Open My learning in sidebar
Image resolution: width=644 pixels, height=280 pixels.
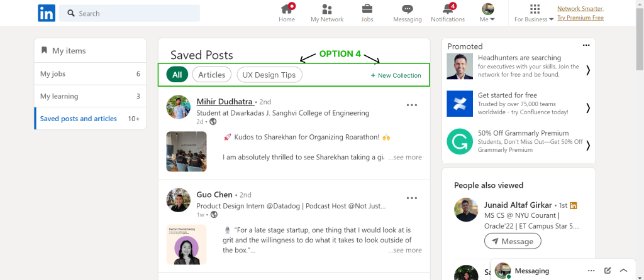point(91,96)
